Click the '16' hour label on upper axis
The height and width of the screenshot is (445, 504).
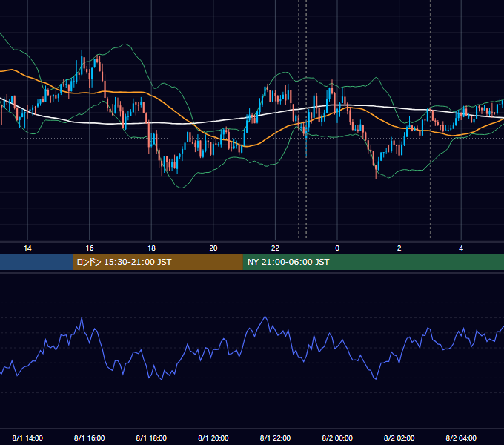(x=90, y=248)
